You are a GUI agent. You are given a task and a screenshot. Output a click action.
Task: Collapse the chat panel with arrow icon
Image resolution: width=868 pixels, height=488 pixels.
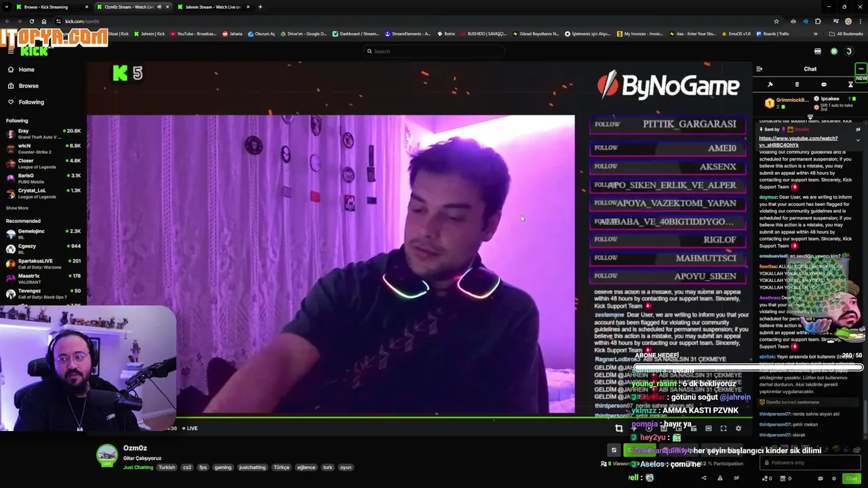759,68
